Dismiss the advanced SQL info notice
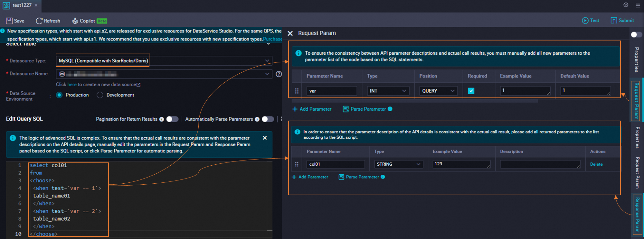 click(x=265, y=138)
